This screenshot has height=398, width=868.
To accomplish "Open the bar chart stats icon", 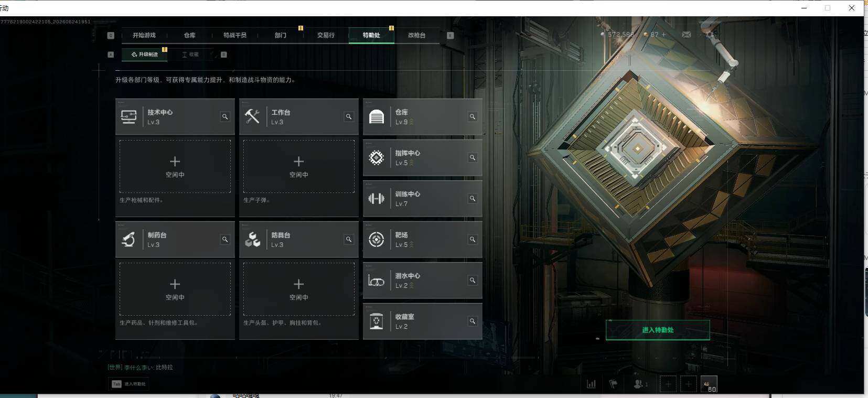I will click(x=591, y=384).
